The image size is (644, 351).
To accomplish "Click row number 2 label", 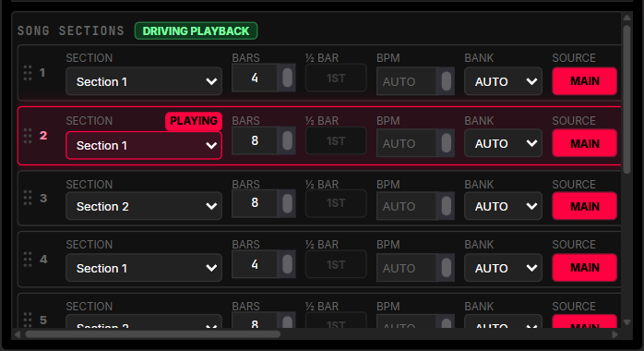I will (43, 135).
